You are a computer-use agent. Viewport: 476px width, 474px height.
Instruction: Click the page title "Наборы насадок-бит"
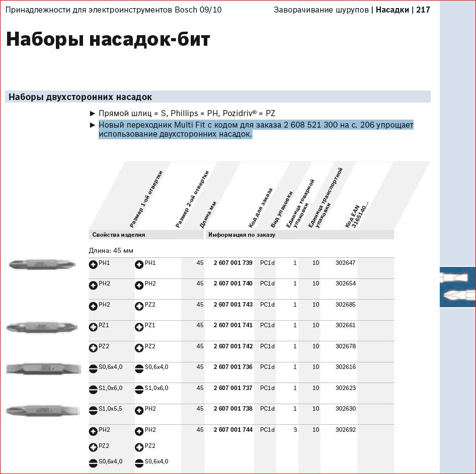point(108,39)
